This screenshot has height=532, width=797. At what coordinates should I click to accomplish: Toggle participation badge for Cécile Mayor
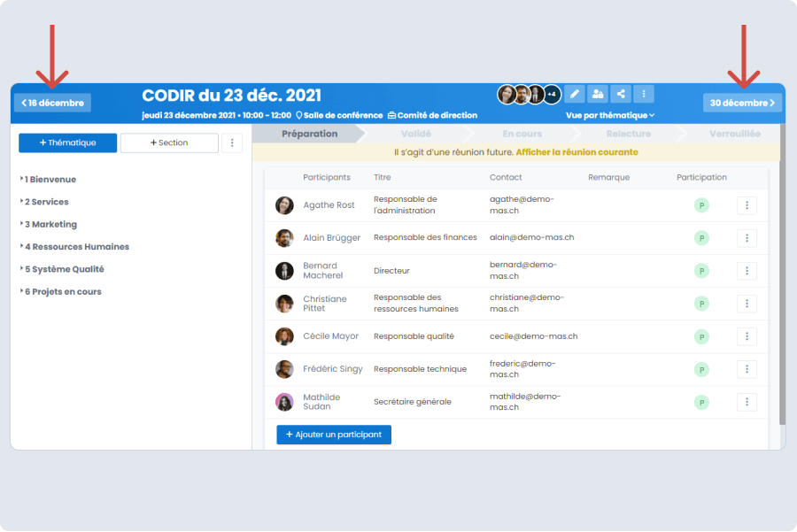pyautogui.click(x=701, y=336)
